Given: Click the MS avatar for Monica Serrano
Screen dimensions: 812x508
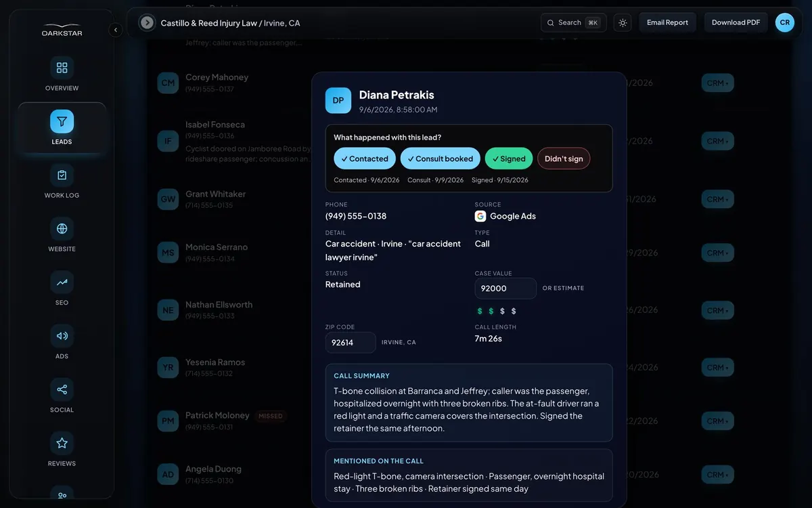Looking at the screenshot, I should 168,253.
